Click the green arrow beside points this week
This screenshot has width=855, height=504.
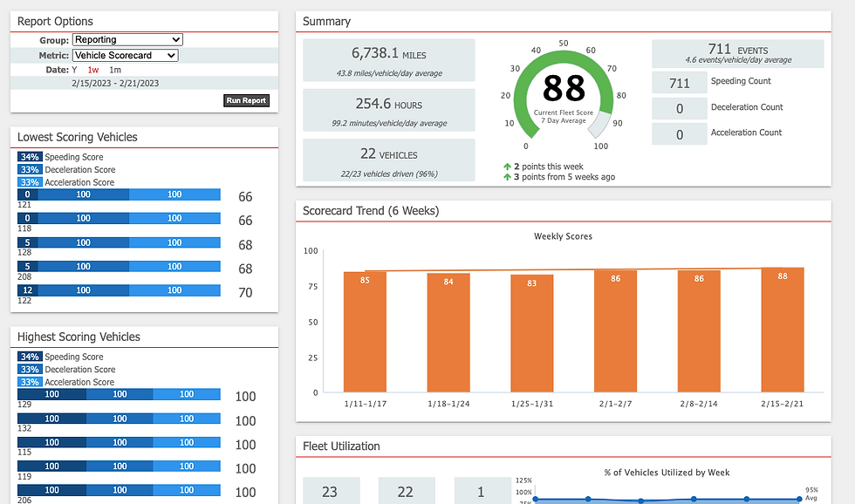pos(507,167)
